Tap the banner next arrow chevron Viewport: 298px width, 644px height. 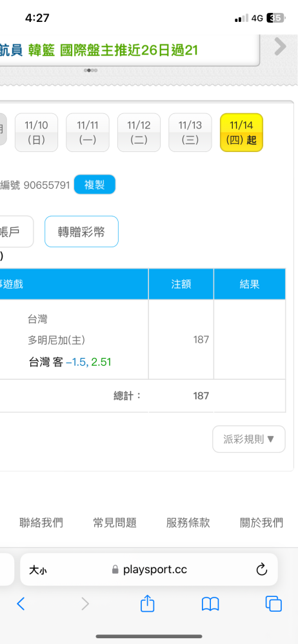280,46
